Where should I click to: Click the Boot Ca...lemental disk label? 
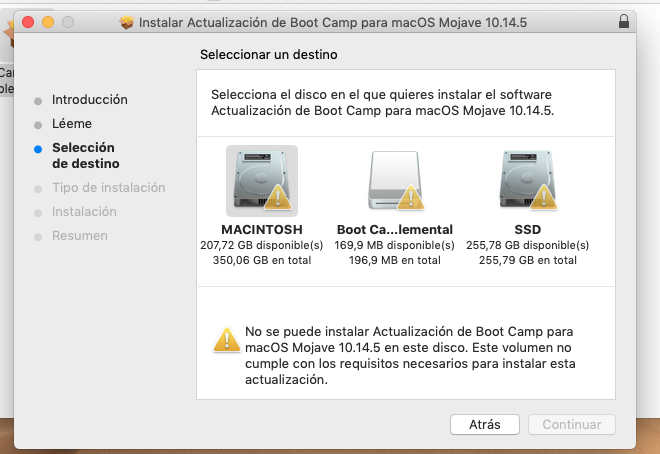[395, 228]
